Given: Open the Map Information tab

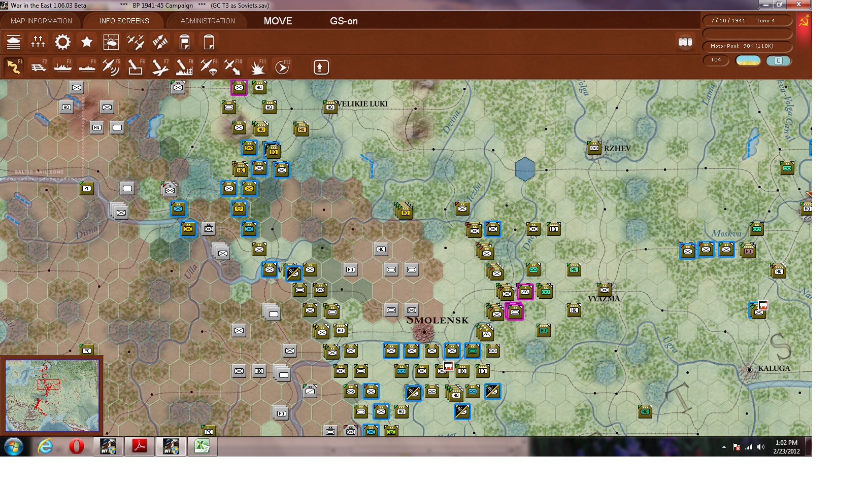Looking at the screenshot, I should [41, 21].
